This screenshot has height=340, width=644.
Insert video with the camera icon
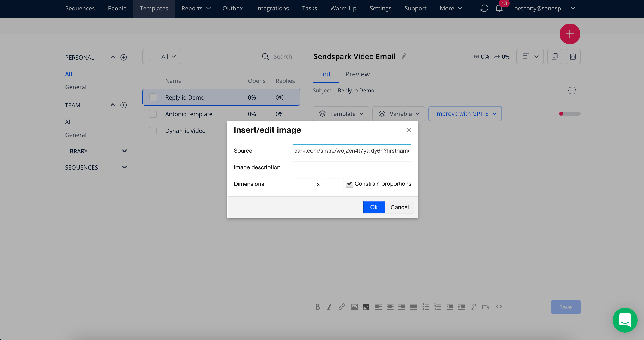tap(485, 307)
